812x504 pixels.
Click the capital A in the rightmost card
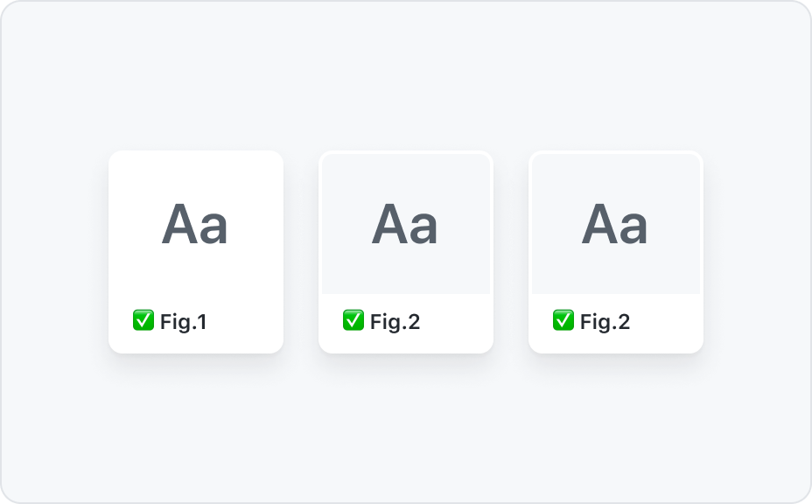[x=599, y=224]
